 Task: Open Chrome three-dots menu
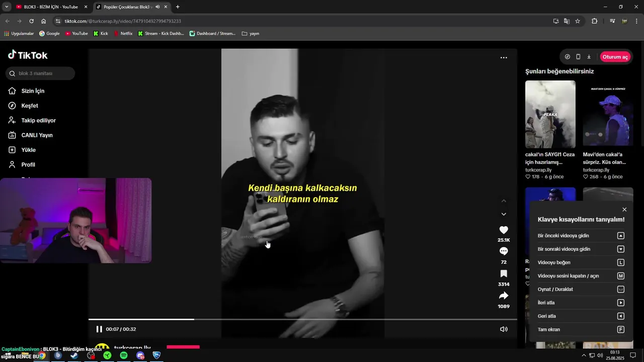click(637, 21)
